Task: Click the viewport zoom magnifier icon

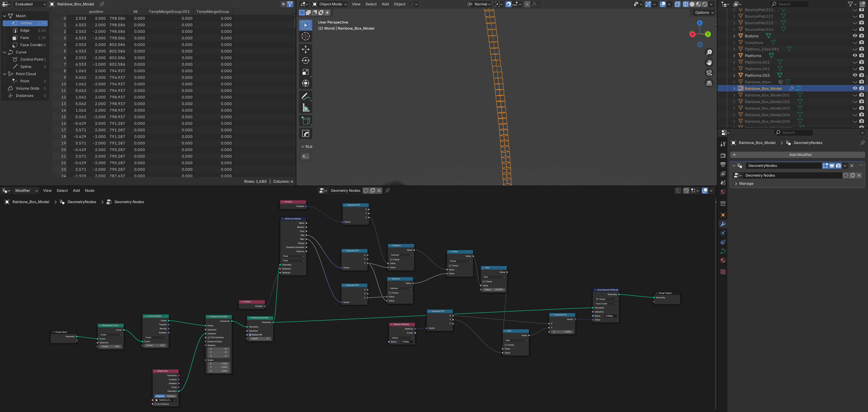Action: pyautogui.click(x=709, y=52)
